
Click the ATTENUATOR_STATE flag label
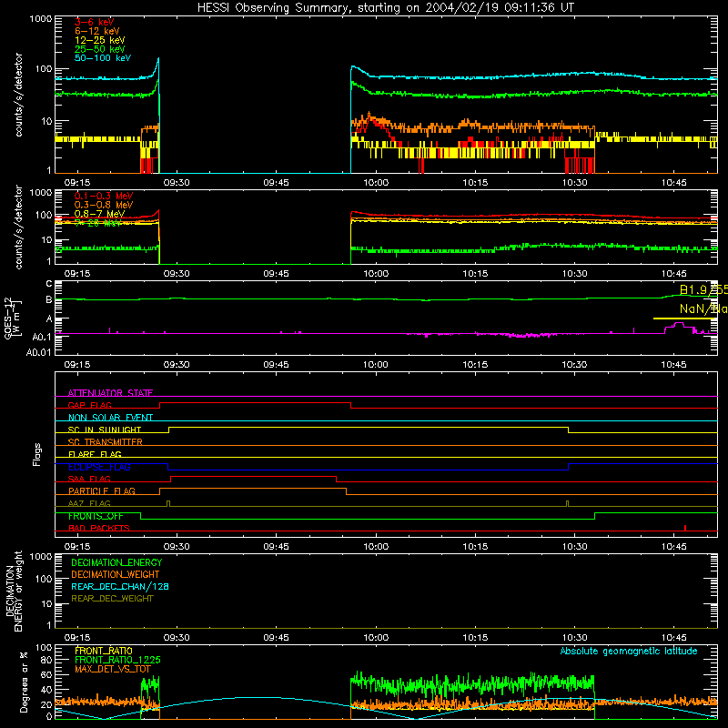[110, 393]
